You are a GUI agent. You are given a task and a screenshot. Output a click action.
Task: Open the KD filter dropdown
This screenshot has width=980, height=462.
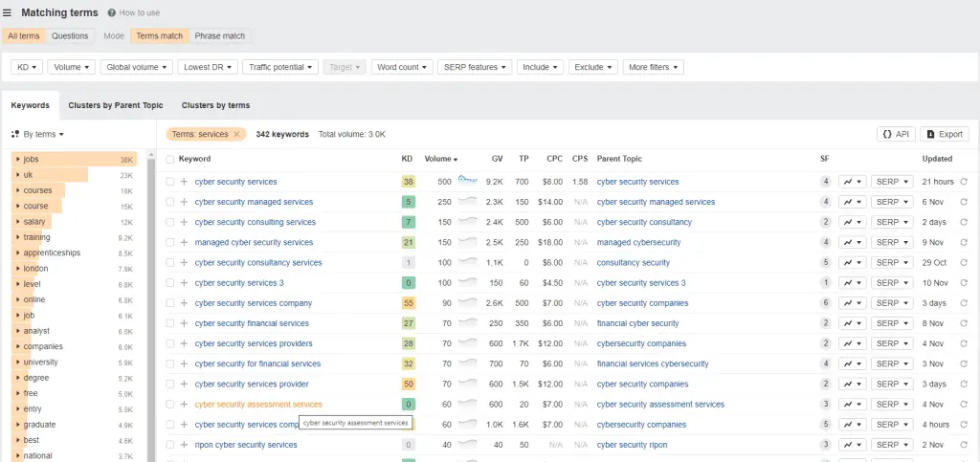click(27, 67)
